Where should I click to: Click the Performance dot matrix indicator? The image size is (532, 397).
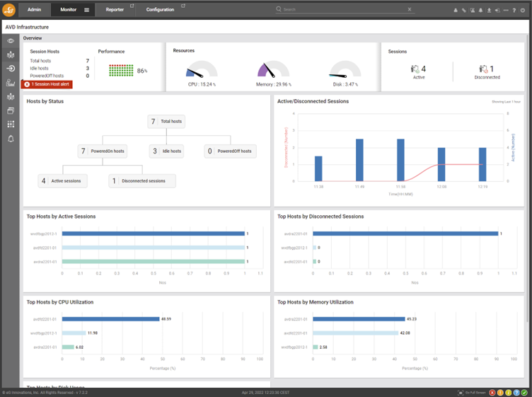[x=121, y=71]
